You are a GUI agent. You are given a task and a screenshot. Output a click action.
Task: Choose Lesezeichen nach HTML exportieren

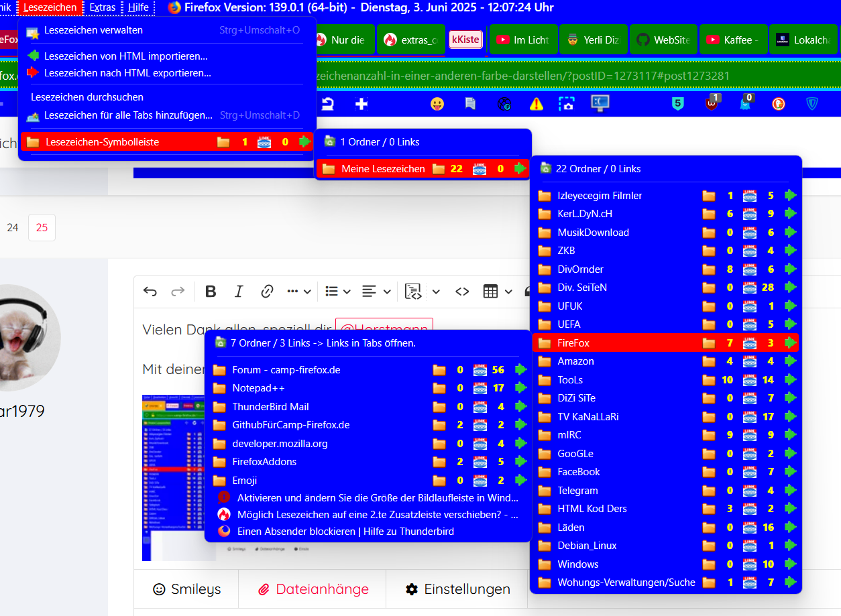pyautogui.click(x=167, y=73)
